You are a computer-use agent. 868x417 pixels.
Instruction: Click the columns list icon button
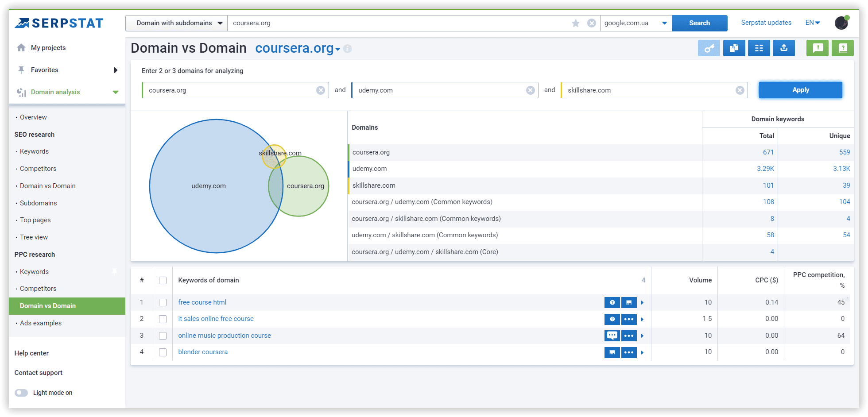(x=759, y=48)
